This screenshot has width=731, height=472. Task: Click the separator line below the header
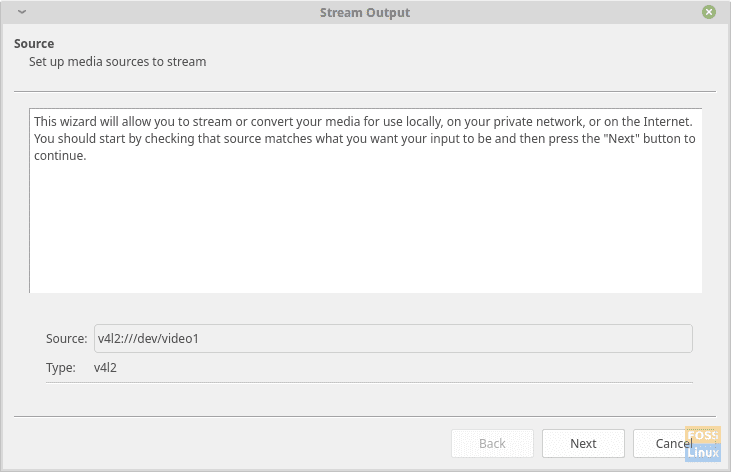click(x=365, y=91)
